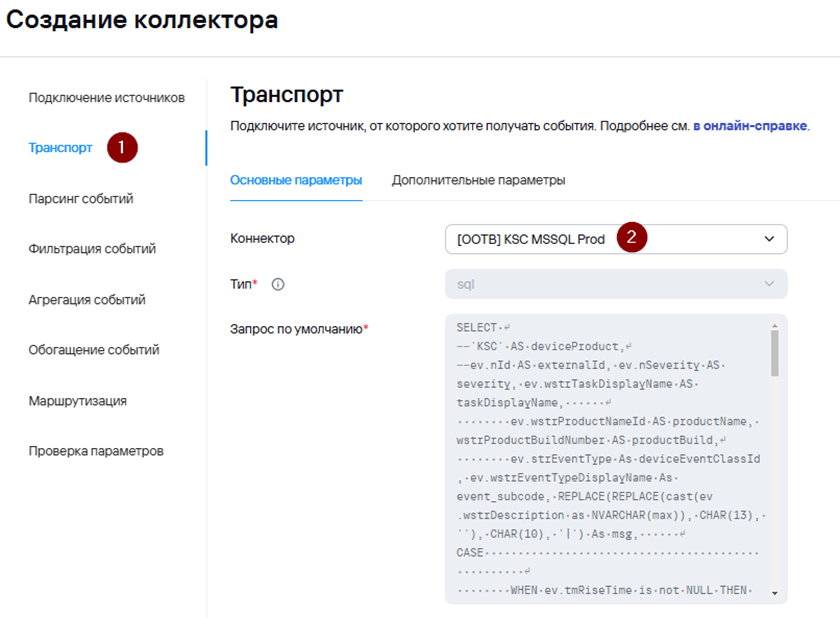Click the Запрос по умолчанию label

click(299, 329)
